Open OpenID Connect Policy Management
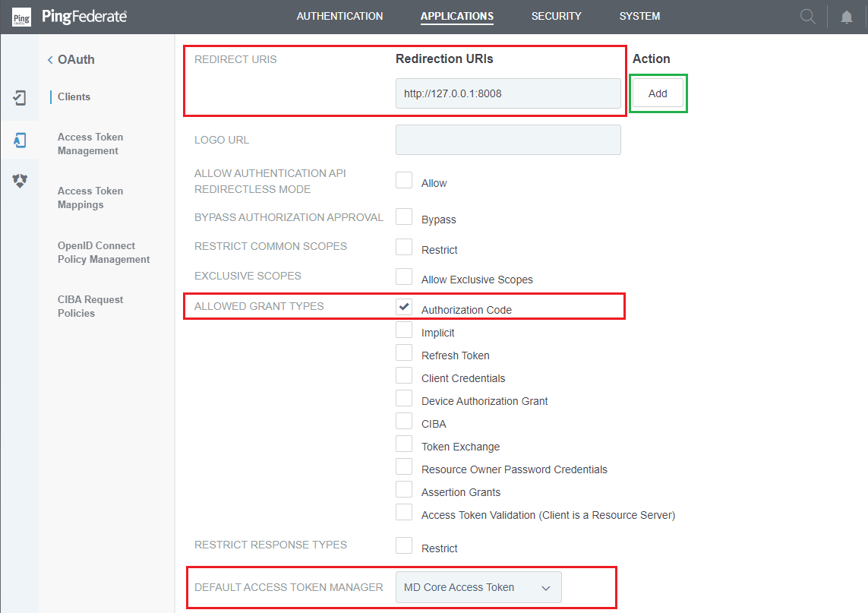 [x=103, y=252]
